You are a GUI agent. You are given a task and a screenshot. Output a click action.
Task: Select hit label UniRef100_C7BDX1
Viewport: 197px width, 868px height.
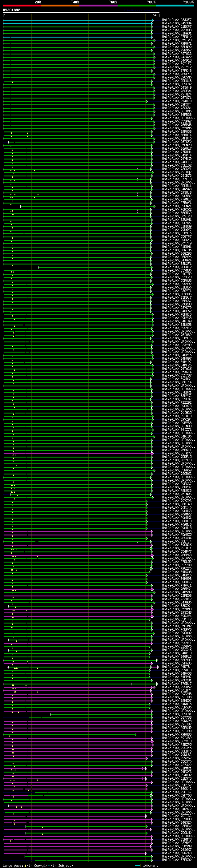[177, 393]
